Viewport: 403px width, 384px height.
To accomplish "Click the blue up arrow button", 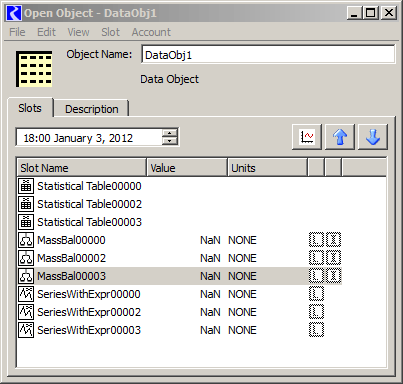I will (340, 137).
